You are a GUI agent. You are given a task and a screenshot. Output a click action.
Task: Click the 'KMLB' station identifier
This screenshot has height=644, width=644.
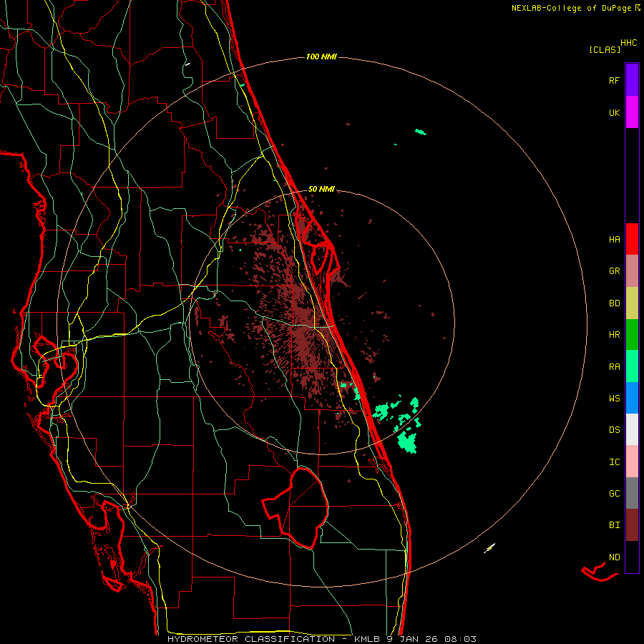pos(367,639)
